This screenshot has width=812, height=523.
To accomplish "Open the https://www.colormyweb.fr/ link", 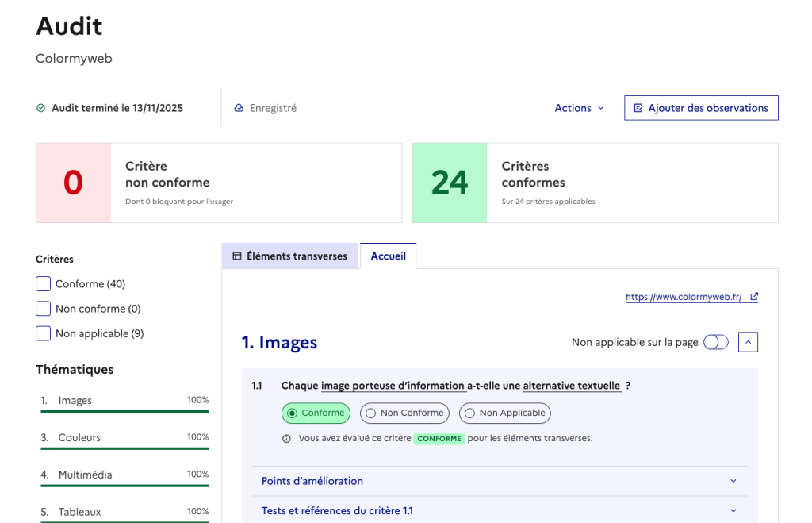I will [x=684, y=297].
